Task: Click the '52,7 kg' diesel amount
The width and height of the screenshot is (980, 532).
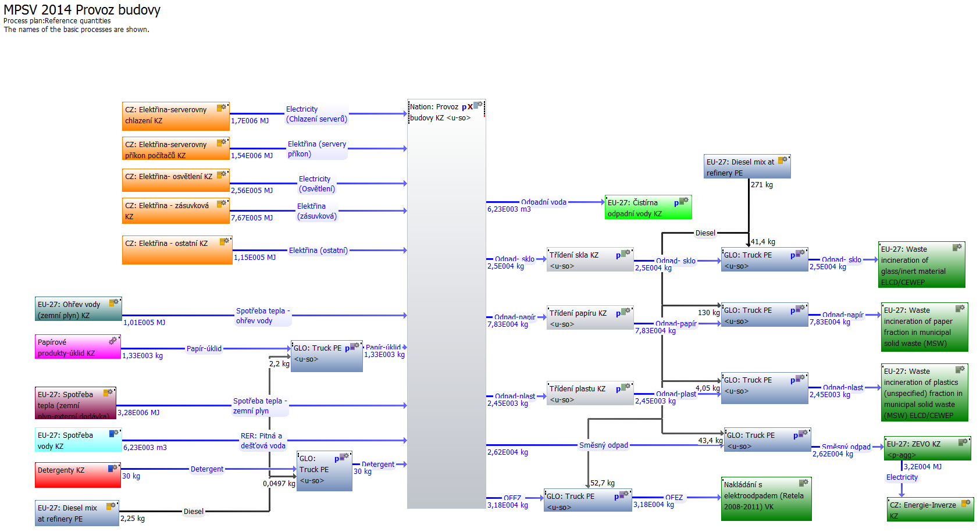Action: tap(603, 483)
